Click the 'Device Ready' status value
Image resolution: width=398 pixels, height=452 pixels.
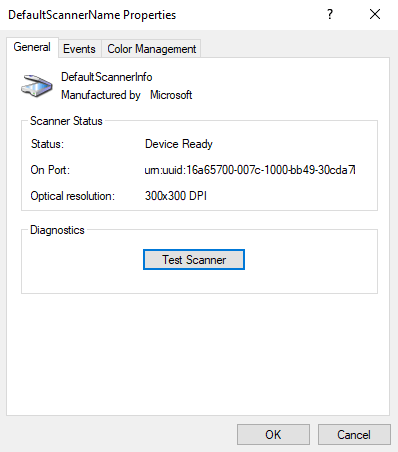[x=179, y=144]
